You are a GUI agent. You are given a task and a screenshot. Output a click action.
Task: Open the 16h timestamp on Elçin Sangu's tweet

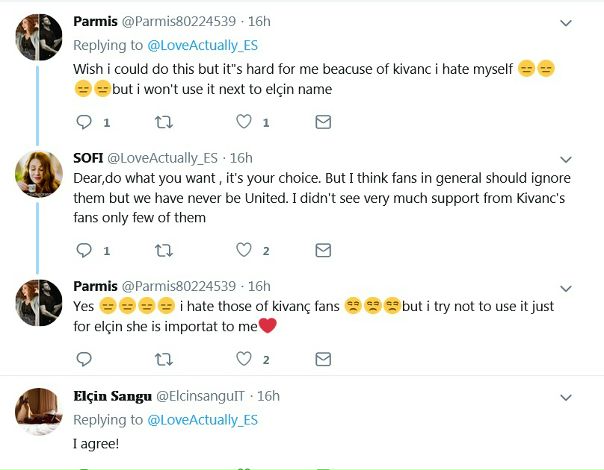coord(268,396)
